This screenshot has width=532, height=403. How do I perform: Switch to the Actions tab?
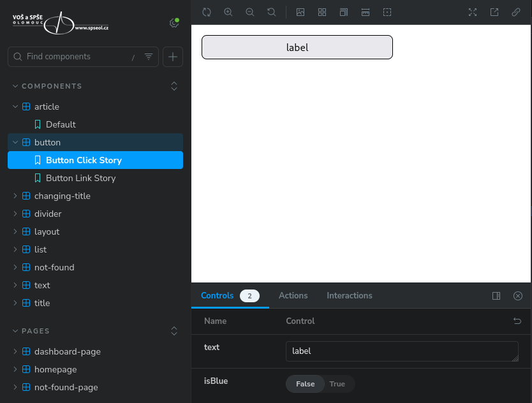point(293,295)
